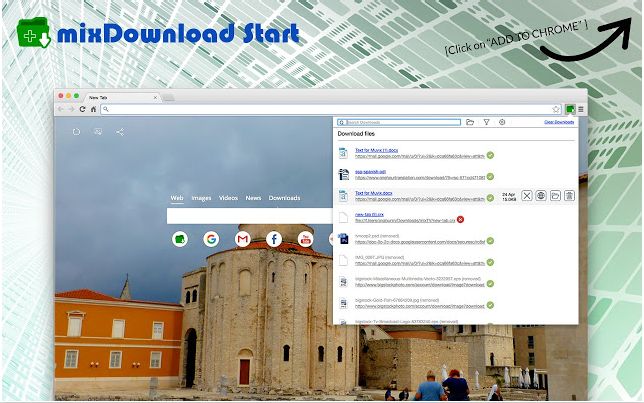
Task: Go to the home page via house icon
Action: 93,109
